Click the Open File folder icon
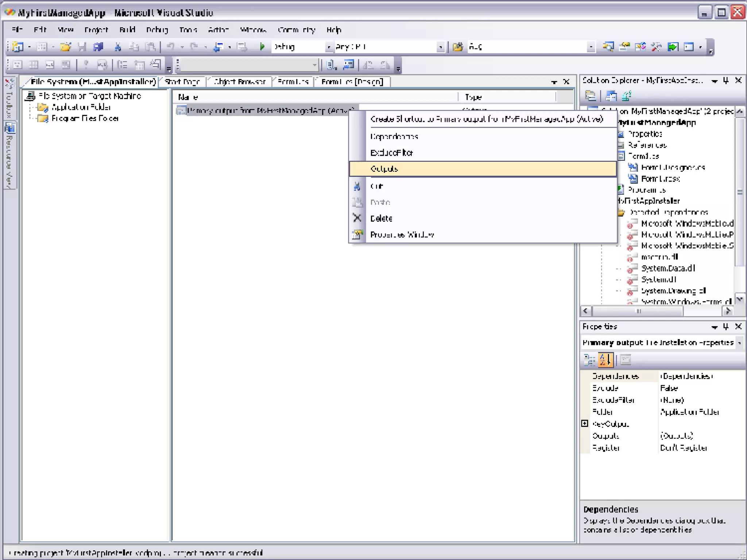Image resolution: width=747 pixels, height=560 pixels. (x=66, y=47)
